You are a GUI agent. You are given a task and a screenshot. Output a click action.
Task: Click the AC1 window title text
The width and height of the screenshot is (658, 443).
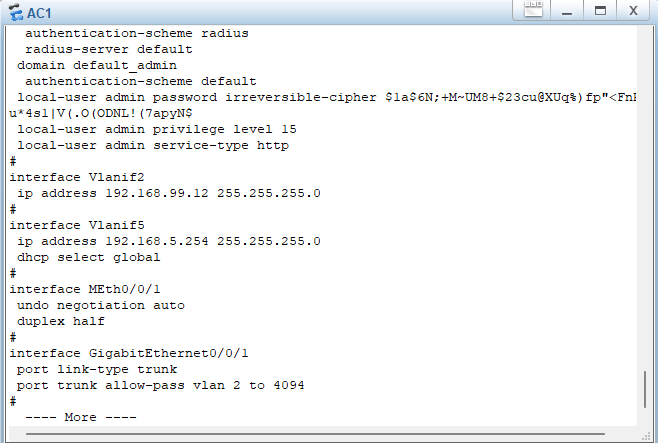pyautogui.click(x=40, y=12)
